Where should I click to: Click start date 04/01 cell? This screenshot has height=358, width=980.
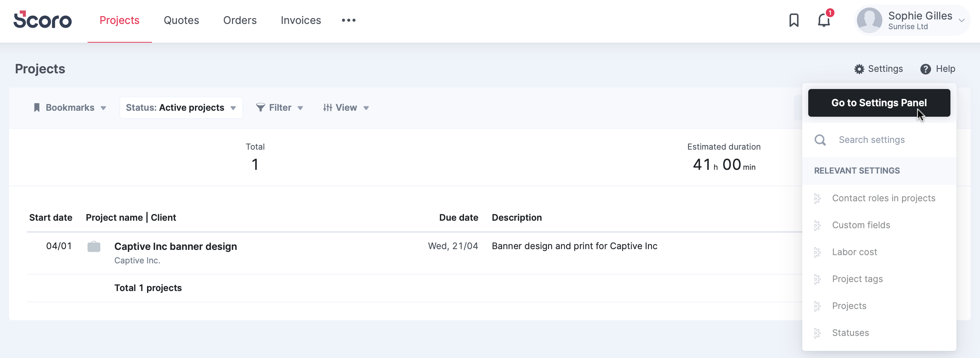(x=59, y=246)
